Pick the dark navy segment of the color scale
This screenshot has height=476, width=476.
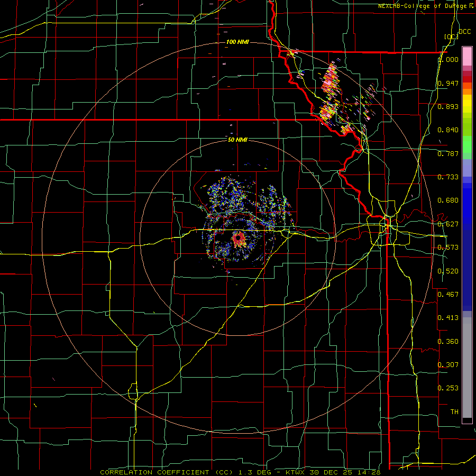tap(467, 270)
